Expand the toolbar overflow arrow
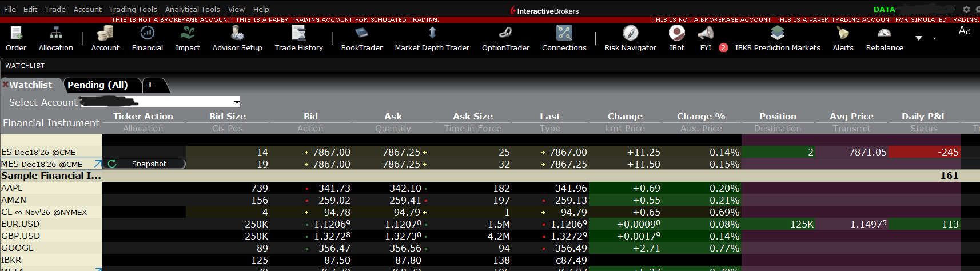This screenshot has height=271, width=980. 919,38
